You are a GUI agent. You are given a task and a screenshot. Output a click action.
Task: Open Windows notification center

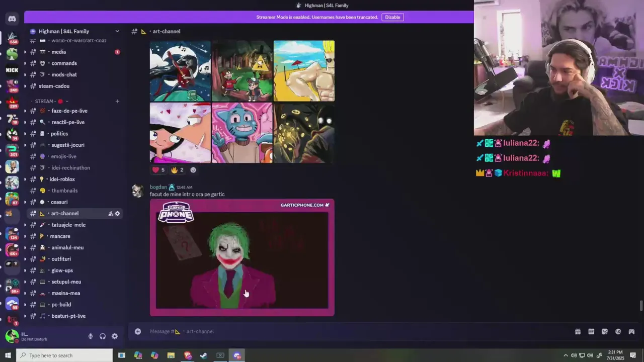632,355
